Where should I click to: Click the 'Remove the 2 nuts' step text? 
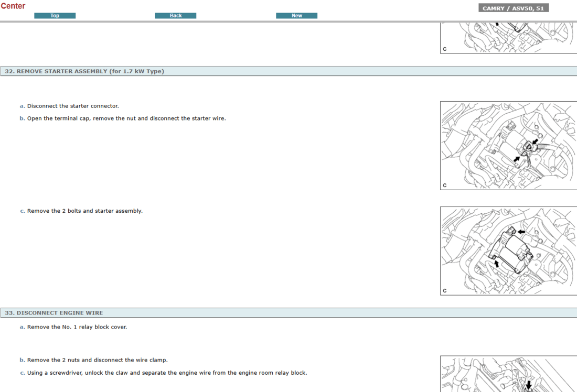[97, 360]
